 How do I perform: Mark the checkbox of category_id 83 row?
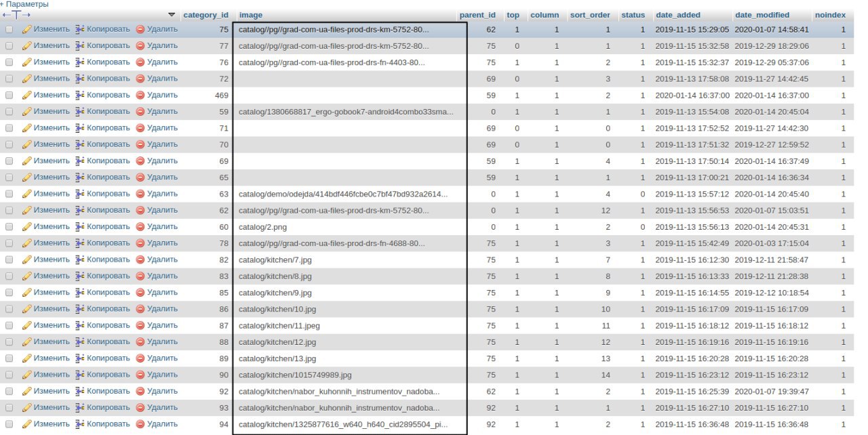(9, 276)
